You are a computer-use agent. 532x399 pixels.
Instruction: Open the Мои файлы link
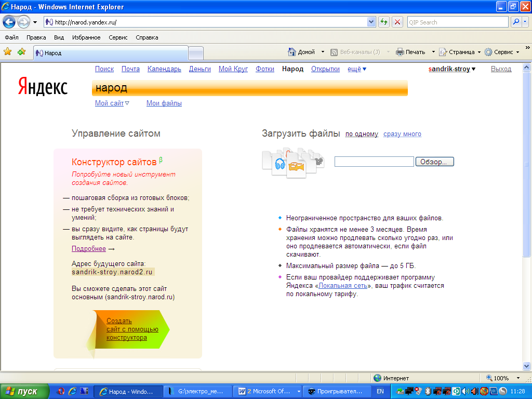(164, 103)
